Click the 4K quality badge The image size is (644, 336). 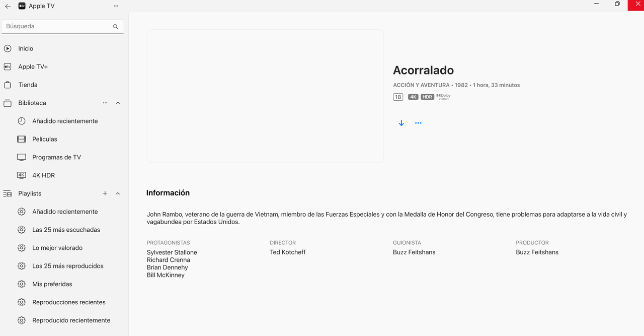(x=413, y=97)
